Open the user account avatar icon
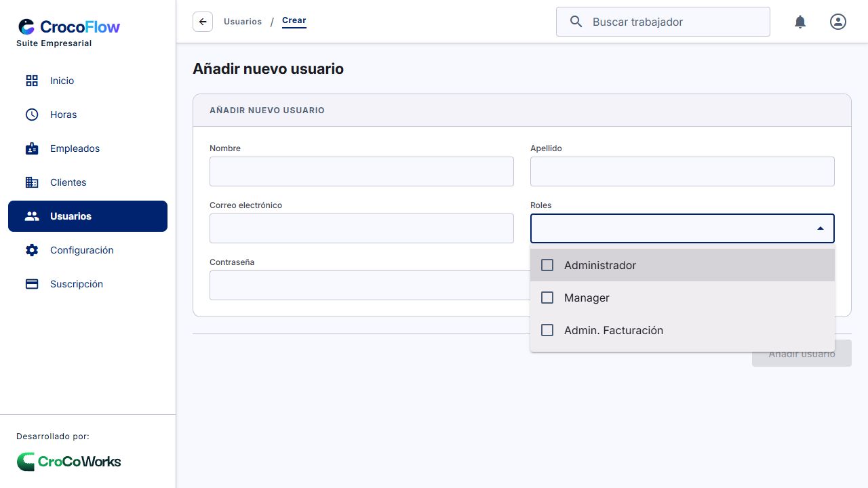The image size is (868, 488). tap(838, 22)
